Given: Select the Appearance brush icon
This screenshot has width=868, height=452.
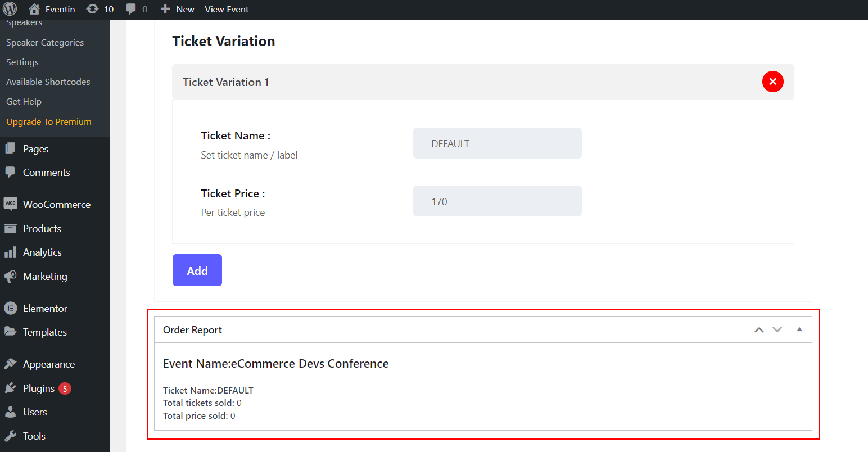Looking at the screenshot, I should (11, 364).
